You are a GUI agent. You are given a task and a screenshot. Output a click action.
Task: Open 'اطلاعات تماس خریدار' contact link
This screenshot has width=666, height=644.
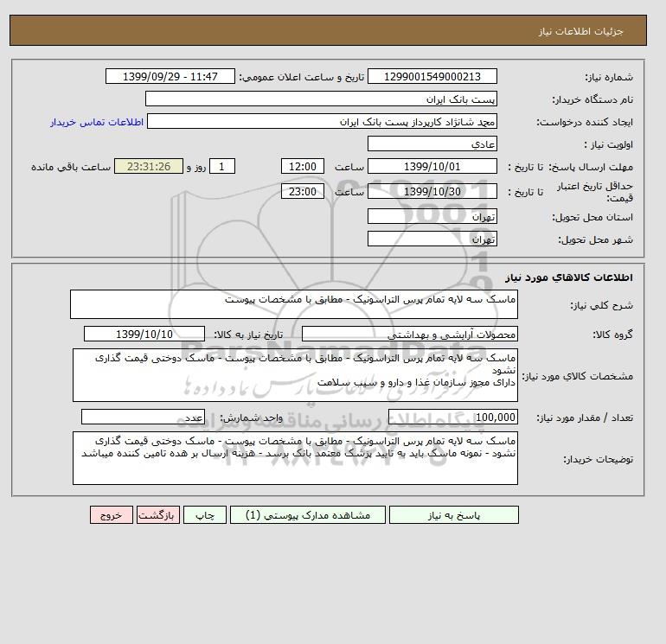point(97,122)
